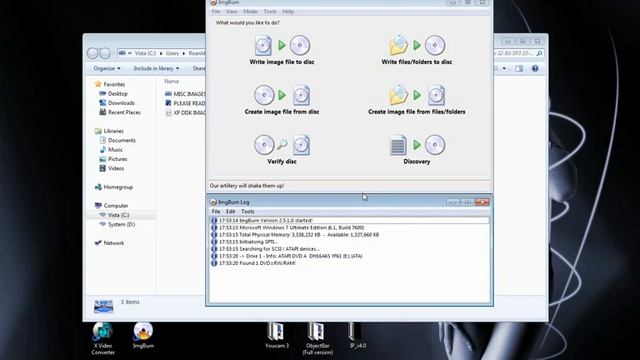Open X Video Converter desktop shortcut
Image resolution: width=640 pixels, height=360 pixels.
click(103, 339)
